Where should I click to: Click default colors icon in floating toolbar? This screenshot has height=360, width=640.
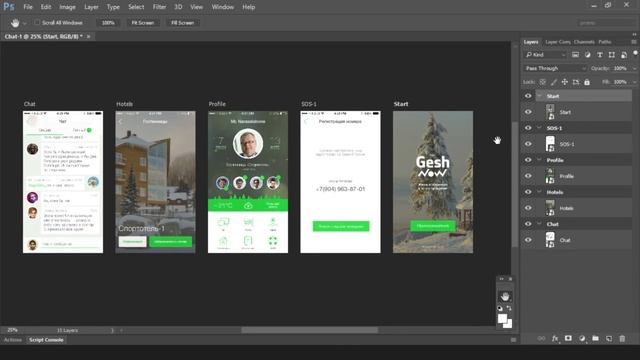coord(500,308)
